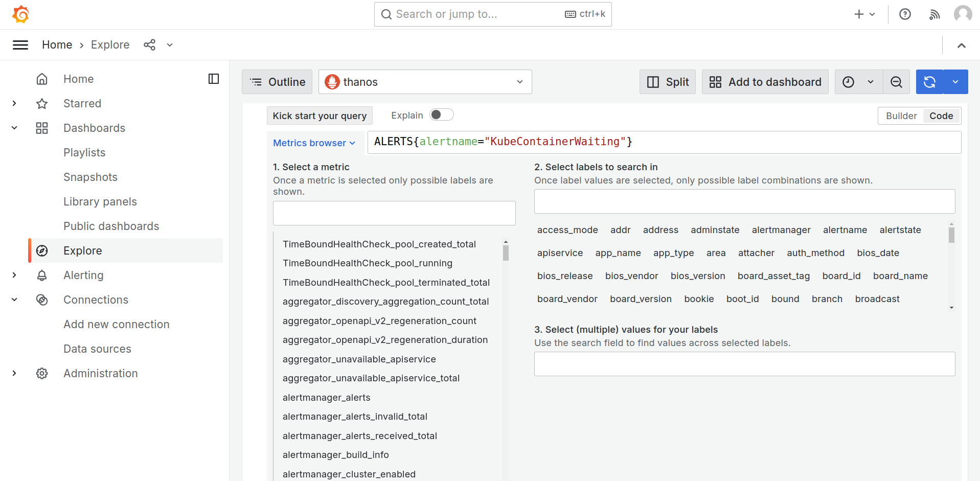Open the thanos data source dropdown
980x481 pixels.
click(425, 82)
